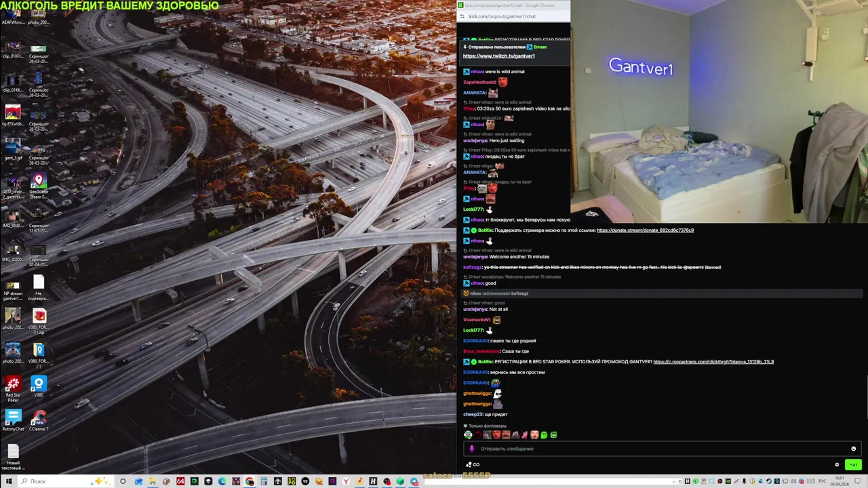
Task: Click the microphone icon in system tray
Action: pos(744,481)
